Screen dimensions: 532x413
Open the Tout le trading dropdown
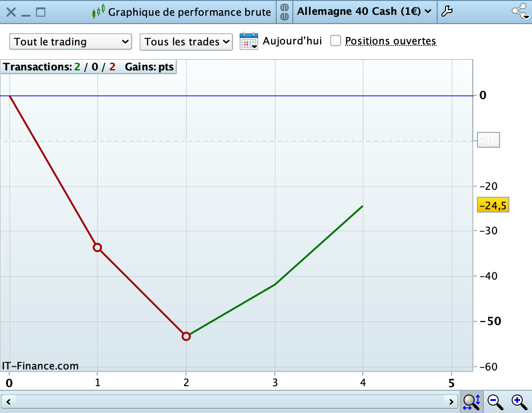click(x=71, y=42)
